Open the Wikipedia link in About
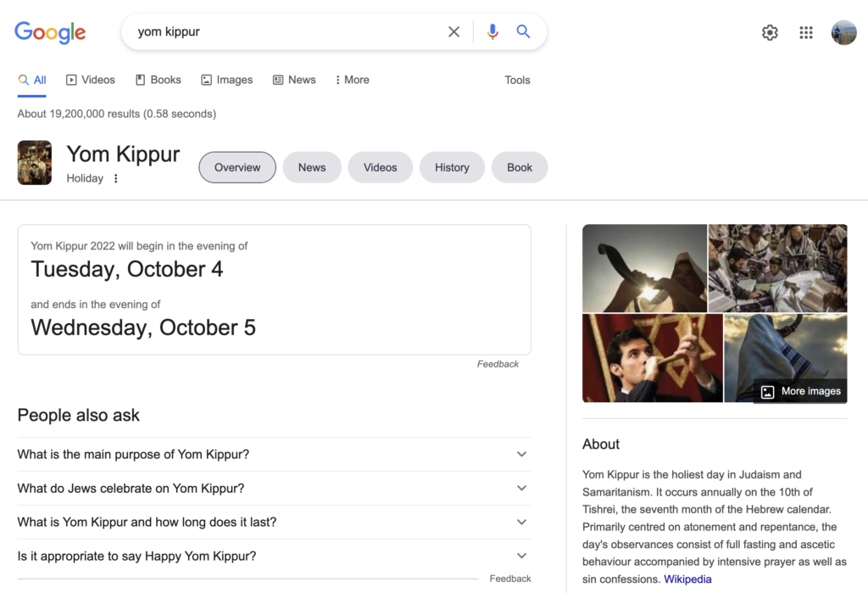Screen dimensions: 868x593 pos(687,579)
